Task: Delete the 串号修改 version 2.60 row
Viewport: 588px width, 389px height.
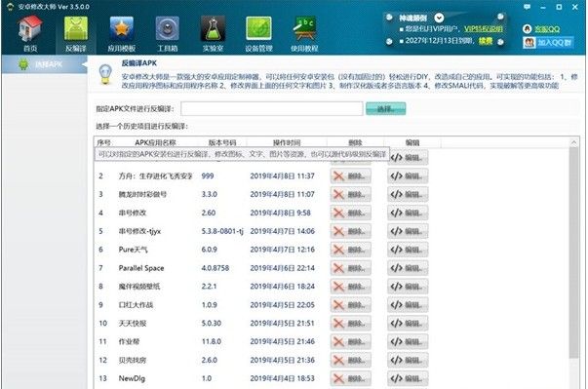Action: pos(351,213)
